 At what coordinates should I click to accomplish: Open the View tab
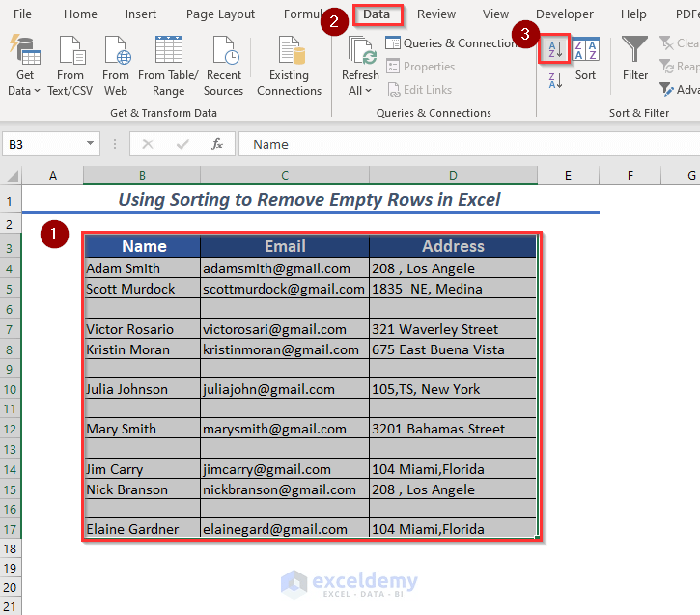click(x=495, y=14)
